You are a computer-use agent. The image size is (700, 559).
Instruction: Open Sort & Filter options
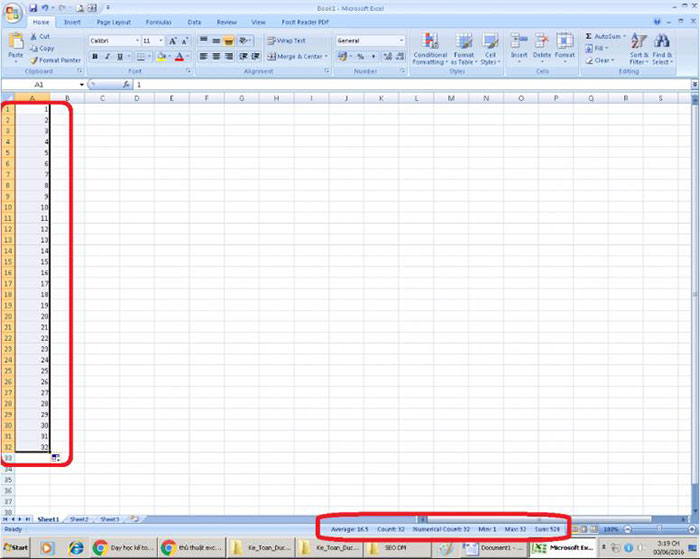point(638,49)
